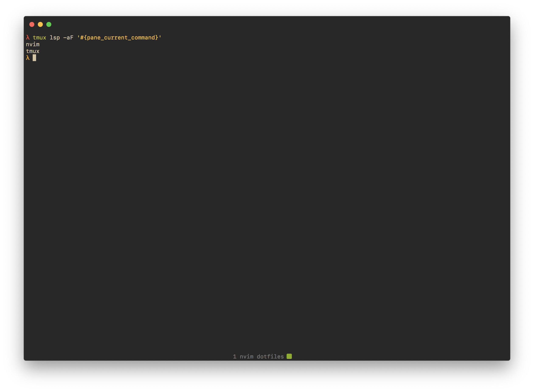This screenshot has height=392, width=534.
Task: Enable fullscreen via the green traffic light
Action: [x=49, y=24]
